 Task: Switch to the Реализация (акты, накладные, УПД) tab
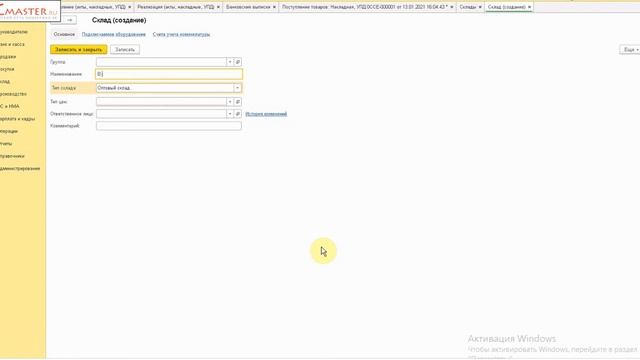(x=176, y=7)
